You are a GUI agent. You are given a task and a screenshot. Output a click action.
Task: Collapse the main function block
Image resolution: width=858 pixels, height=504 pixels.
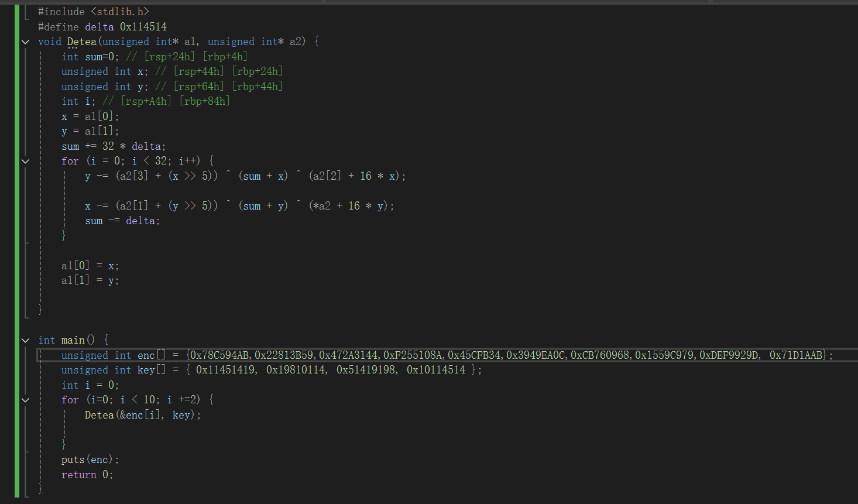click(x=25, y=340)
